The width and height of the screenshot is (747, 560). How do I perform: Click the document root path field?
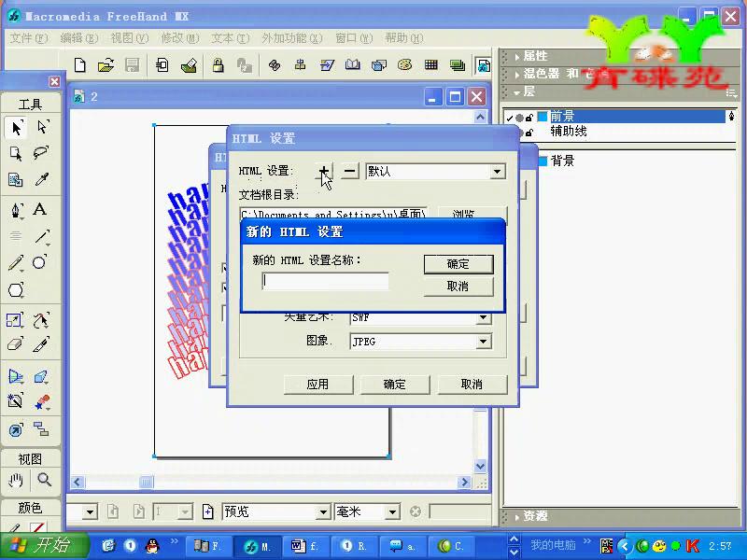[333, 214]
